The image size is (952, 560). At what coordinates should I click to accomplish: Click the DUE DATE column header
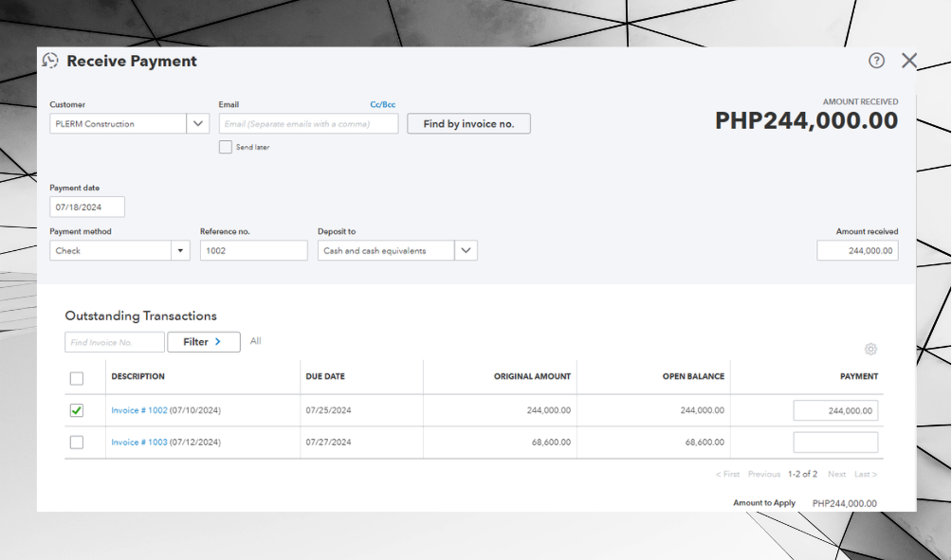325,376
